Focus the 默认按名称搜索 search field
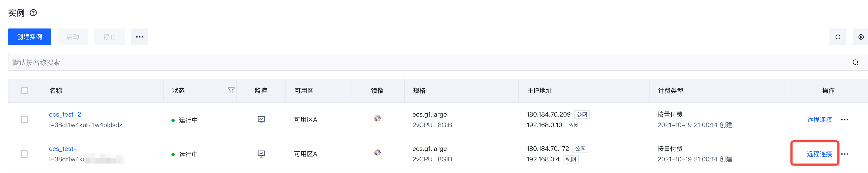868x173 pixels. (430, 62)
